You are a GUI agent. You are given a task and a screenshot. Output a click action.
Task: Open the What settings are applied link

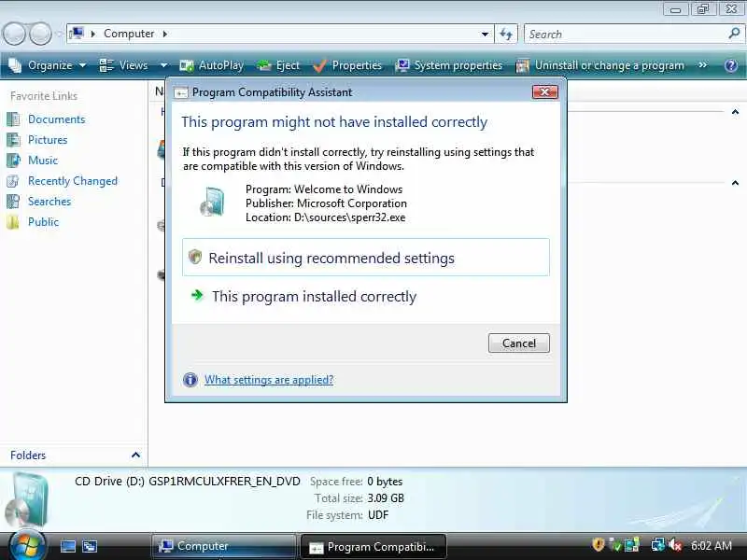269,380
